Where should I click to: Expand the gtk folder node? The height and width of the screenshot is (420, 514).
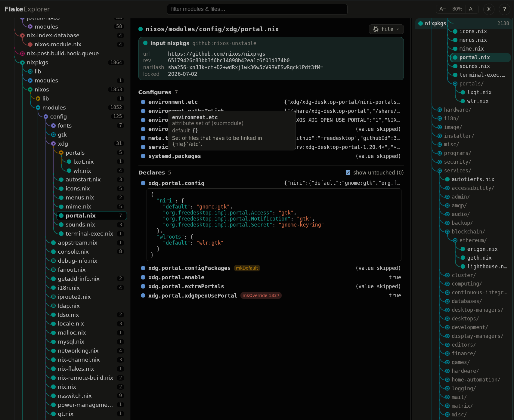pos(53,135)
